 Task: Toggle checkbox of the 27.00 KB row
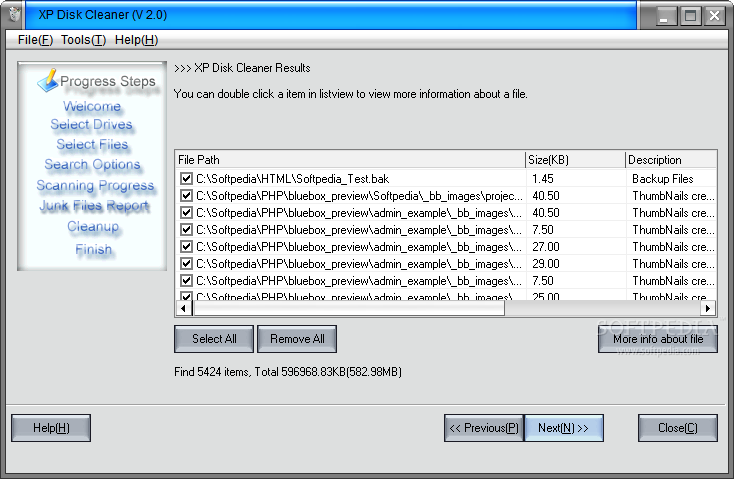(186, 247)
